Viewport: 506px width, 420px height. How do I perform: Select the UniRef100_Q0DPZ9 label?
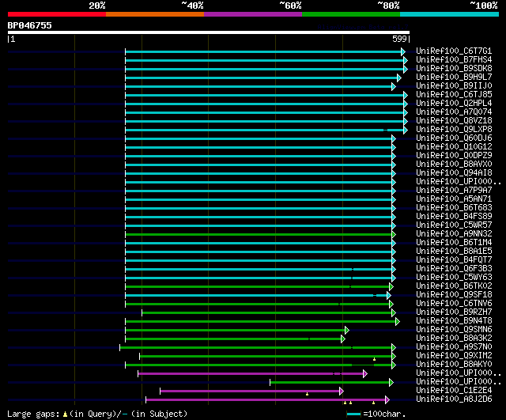[x=454, y=156]
